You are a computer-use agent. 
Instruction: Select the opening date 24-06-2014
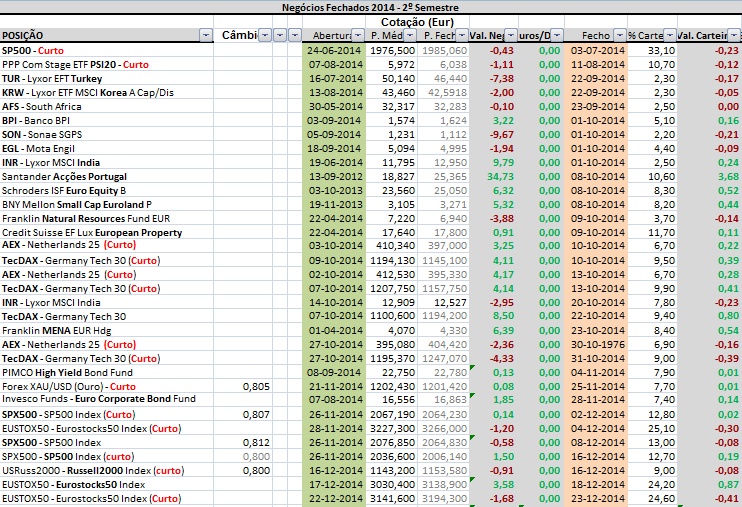(334, 51)
